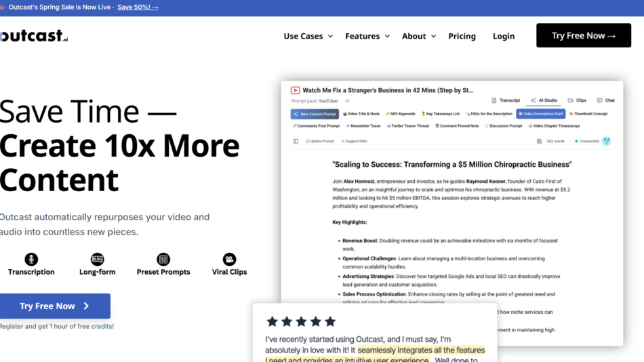Click the Save 50% link in banner
Screen dimensions: 644x362
coord(138,7)
